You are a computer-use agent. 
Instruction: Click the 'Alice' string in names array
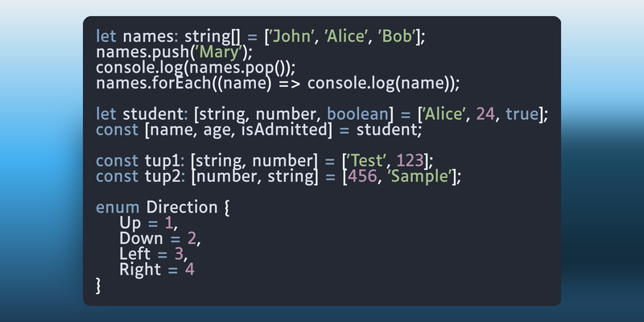pos(347,36)
